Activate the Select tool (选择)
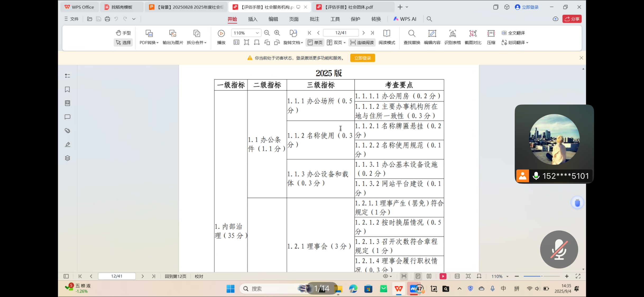Image resolution: width=644 pixels, height=297 pixels. (x=123, y=43)
